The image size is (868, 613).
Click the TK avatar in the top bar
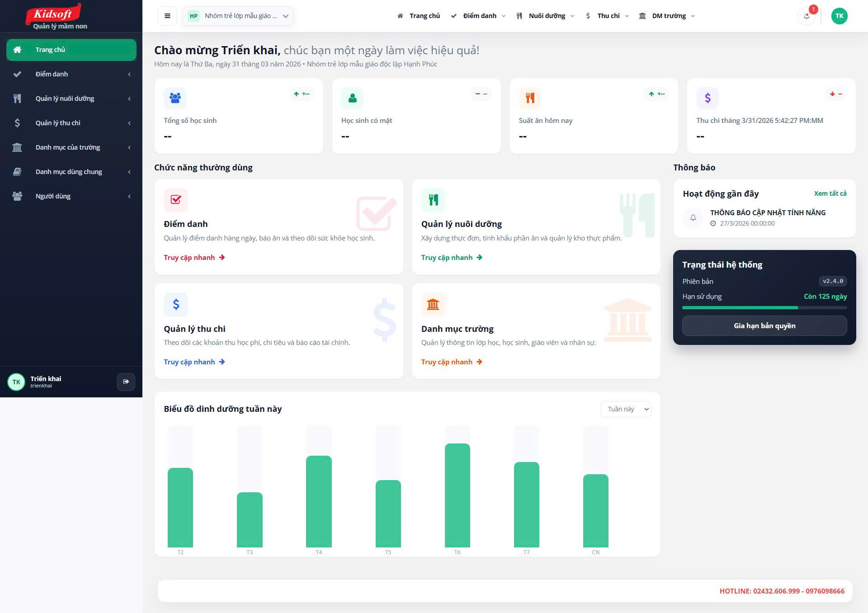[839, 16]
